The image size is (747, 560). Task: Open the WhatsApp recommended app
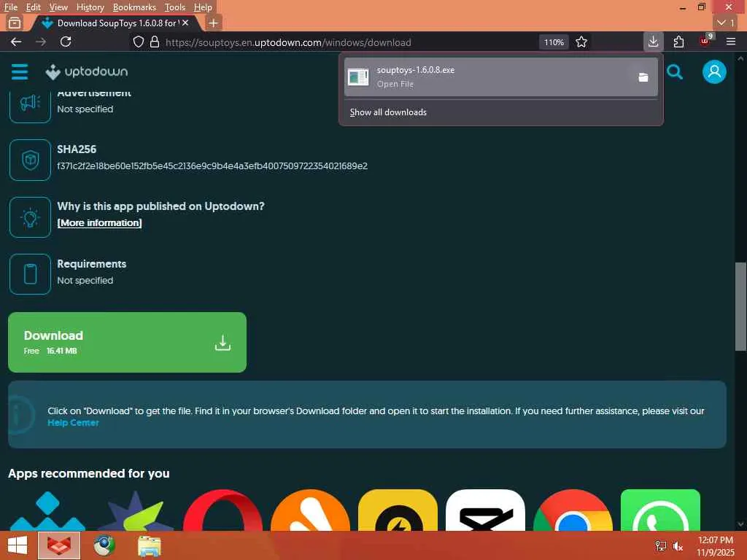(660, 510)
